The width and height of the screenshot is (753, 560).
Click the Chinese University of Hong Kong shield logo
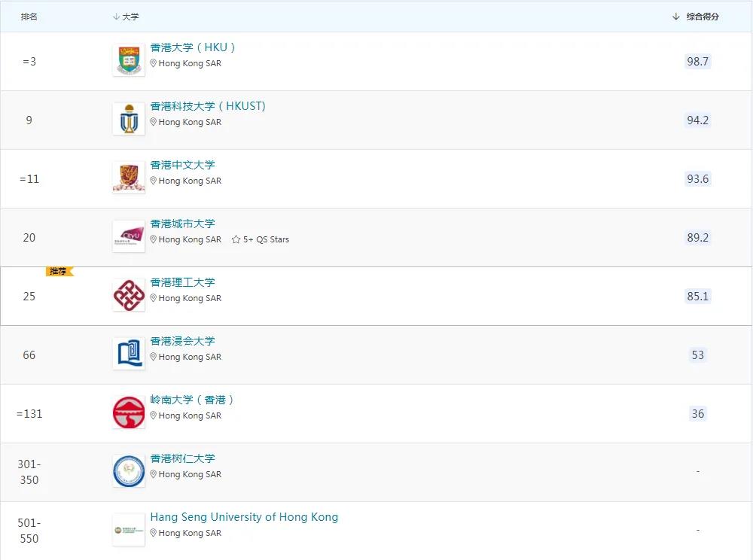(128, 178)
